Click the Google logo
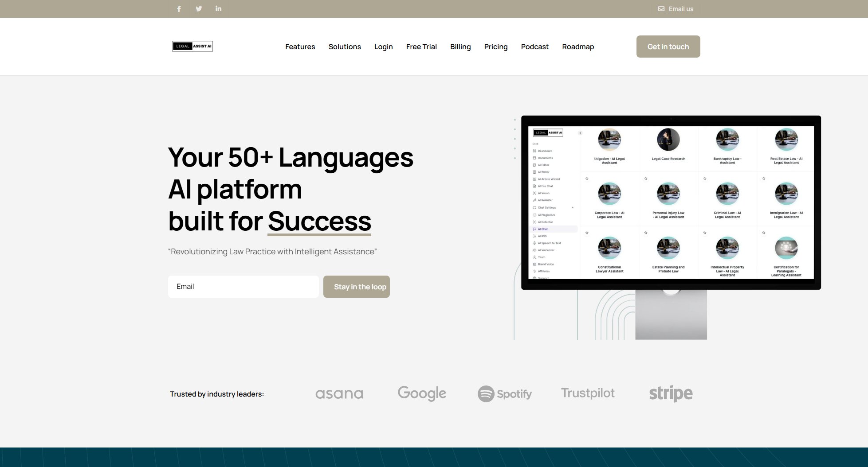The height and width of the screenshot is (467, 868). click(422, 393)
